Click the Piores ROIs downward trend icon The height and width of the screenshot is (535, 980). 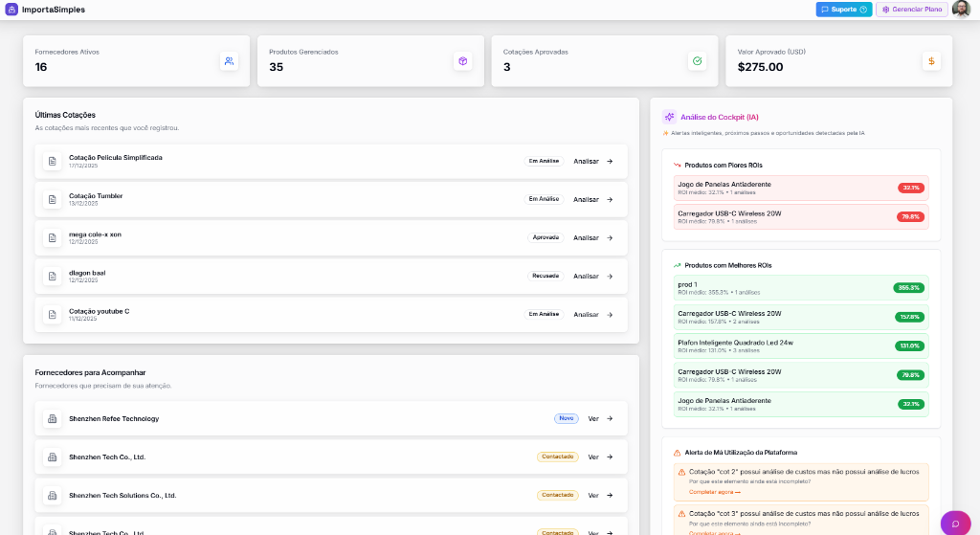pyautogui.click(x=677, y=165)
